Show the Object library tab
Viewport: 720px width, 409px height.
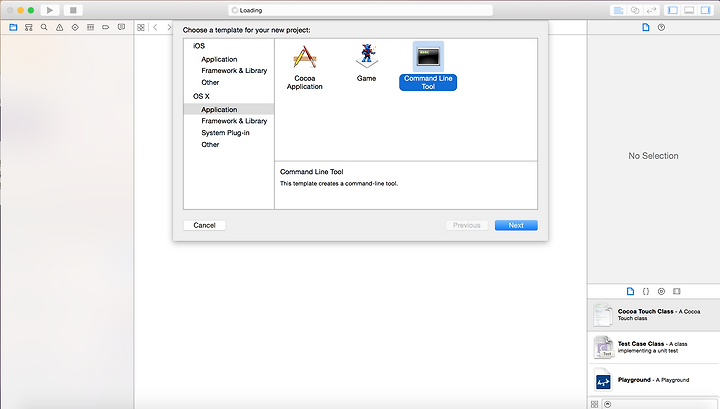coord(661,291)
